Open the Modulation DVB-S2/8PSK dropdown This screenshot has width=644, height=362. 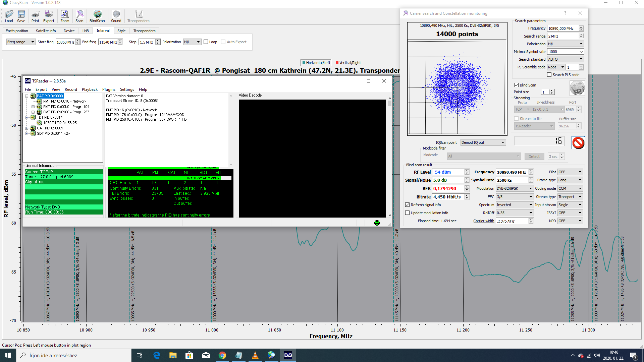coord(515,188)
